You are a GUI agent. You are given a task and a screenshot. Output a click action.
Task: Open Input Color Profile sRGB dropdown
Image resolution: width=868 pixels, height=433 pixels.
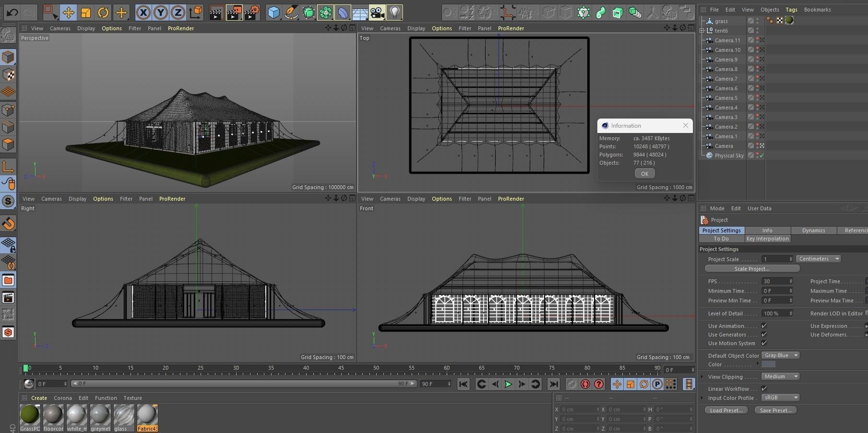click(x=781, y=397)
